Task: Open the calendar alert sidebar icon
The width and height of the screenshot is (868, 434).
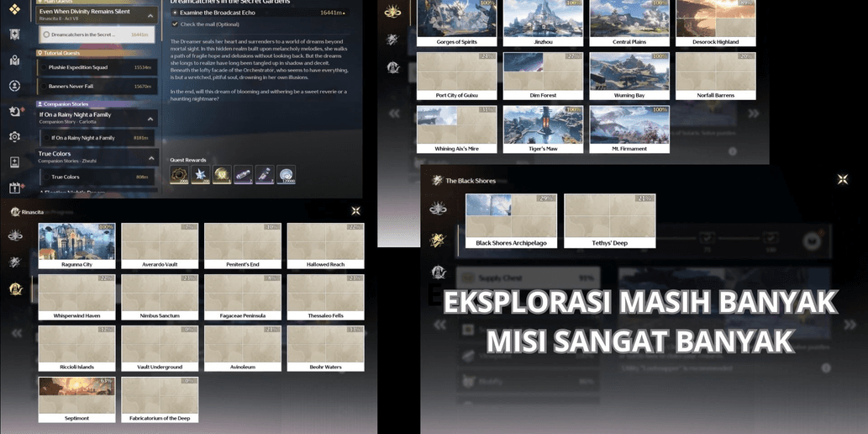Action: (x=15, y=188)
